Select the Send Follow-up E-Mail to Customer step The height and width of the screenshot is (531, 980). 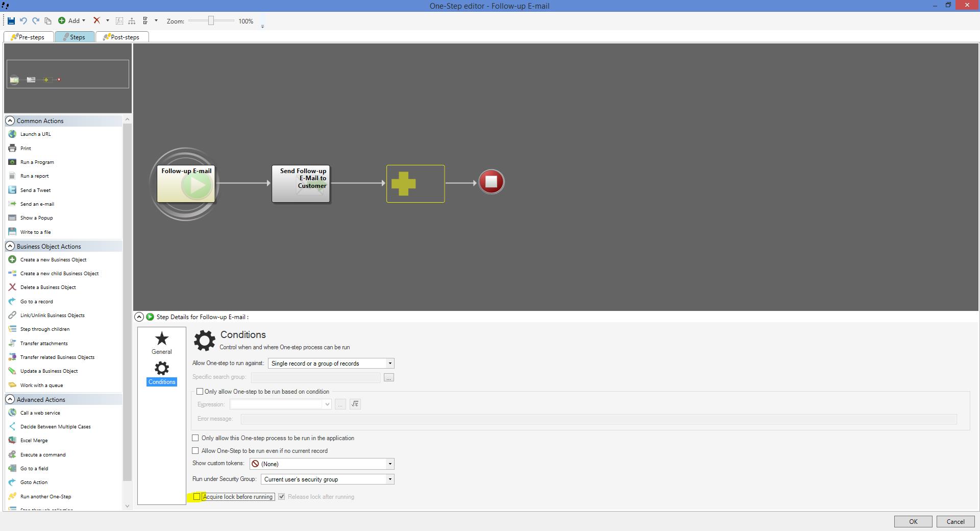301,184
